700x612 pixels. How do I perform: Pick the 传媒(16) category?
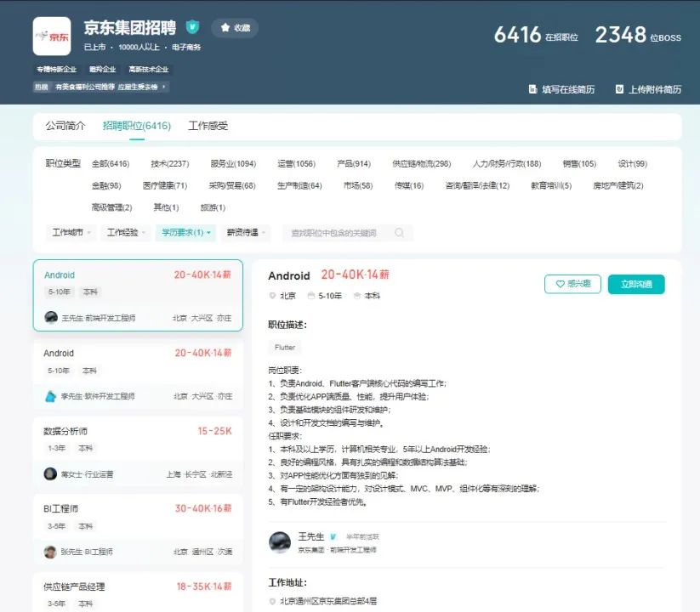[x=409, y=185]
